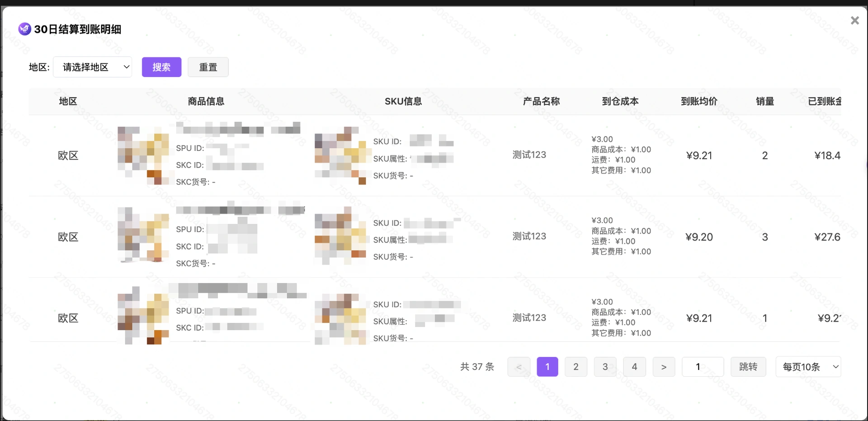Click the 跳转 jump button
This screenshot has width=868, height=421.
coord(748,367)
